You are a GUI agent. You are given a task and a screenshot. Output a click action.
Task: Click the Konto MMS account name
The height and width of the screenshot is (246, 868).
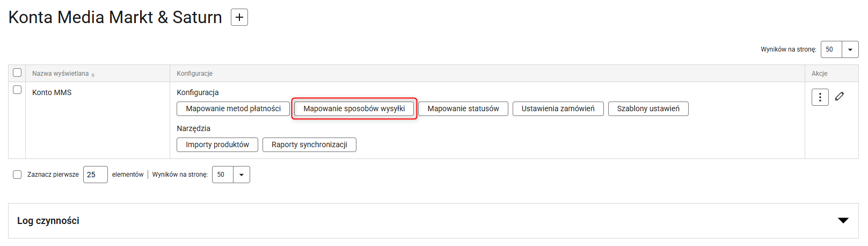(52, 92)
